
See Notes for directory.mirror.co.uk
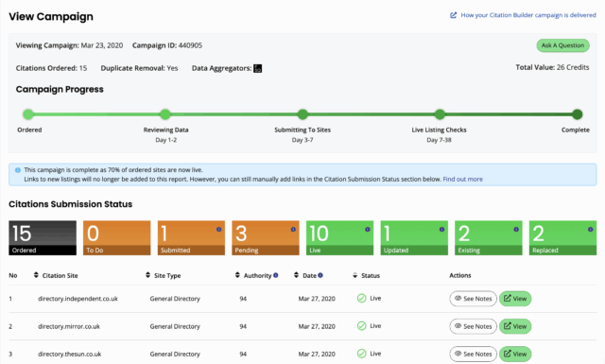pos(473,326)
